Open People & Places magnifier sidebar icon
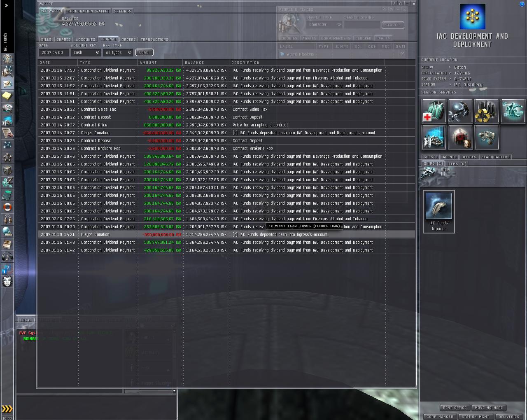The height and width of the screenshot is (420, 527). (7, 71)
